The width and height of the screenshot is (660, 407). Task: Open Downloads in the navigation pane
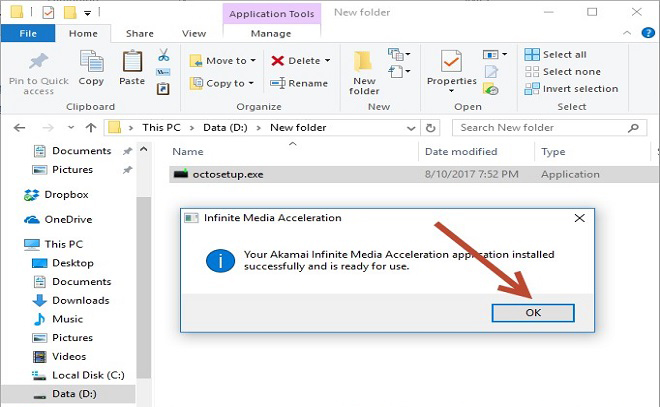(80, 300)
